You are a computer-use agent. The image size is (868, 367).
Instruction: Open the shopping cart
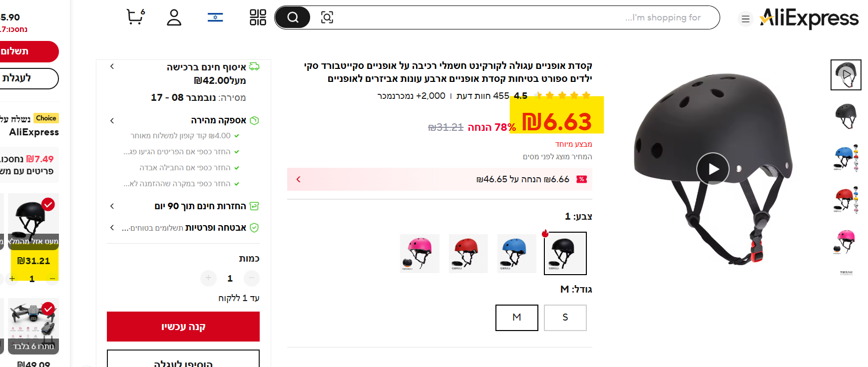[135, 17]
